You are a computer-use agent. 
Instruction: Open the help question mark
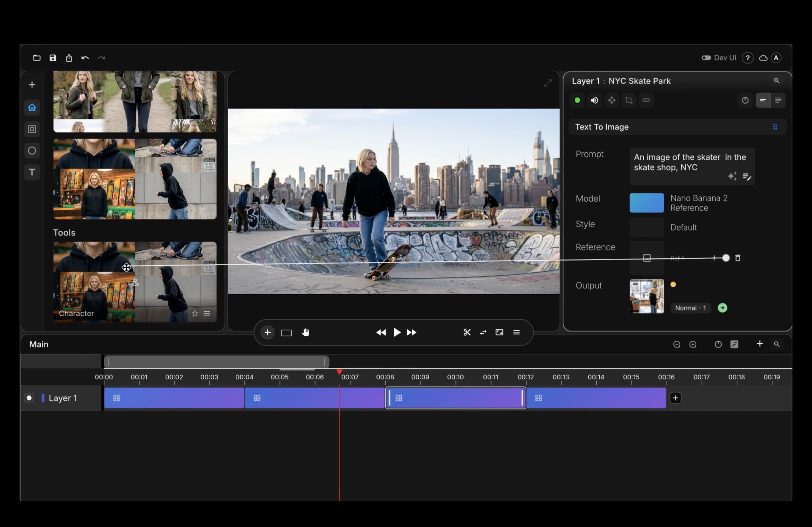(748, 58)
